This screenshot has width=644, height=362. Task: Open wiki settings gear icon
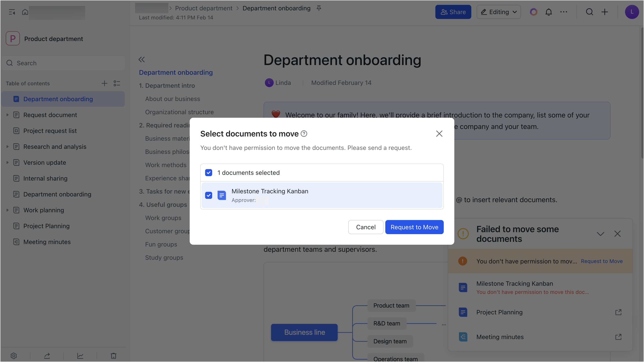tap(14, 356)
